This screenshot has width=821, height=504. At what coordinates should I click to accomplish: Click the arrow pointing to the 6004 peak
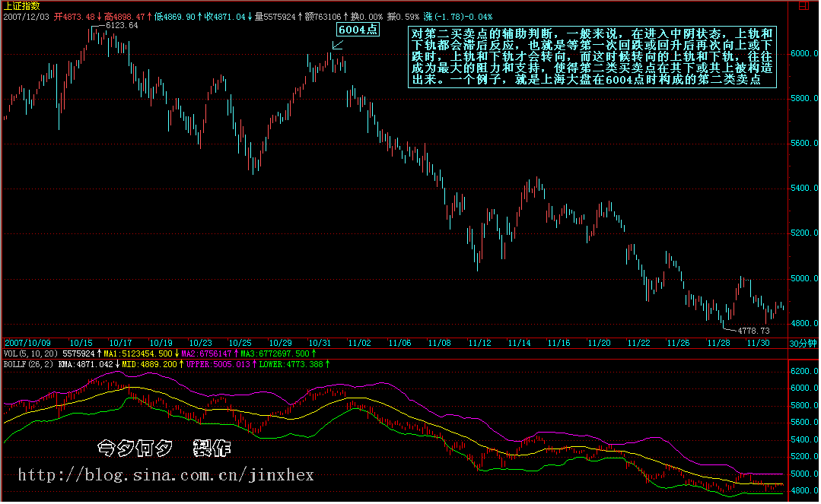click(337, 46)
